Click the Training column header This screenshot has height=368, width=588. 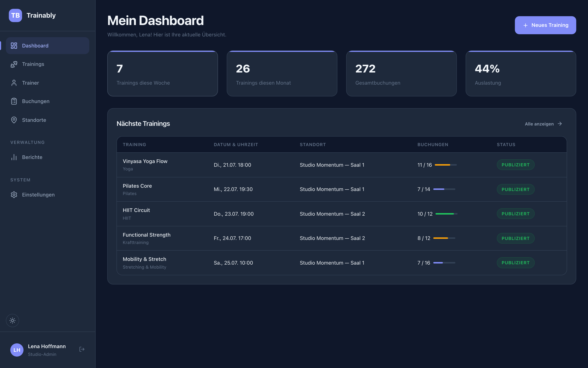click(134, 145)
